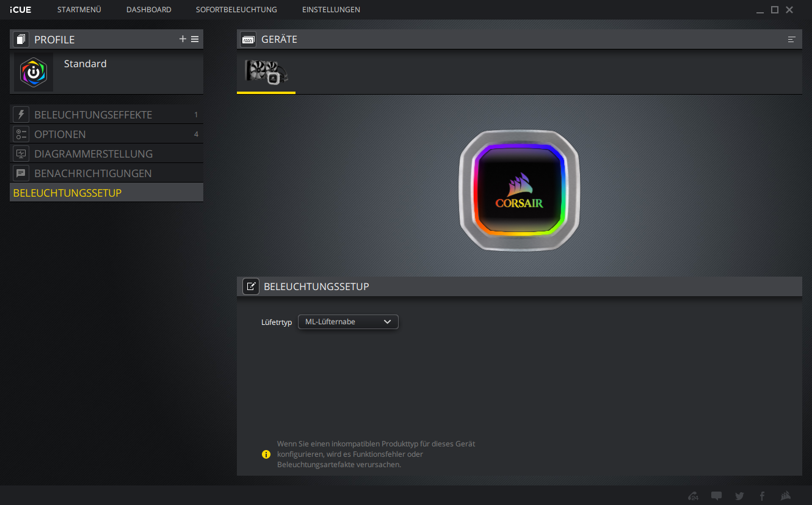The image size is (812, 505).
Task: Add a new profile with the plus icon
Action: click(x=183, y=39)
